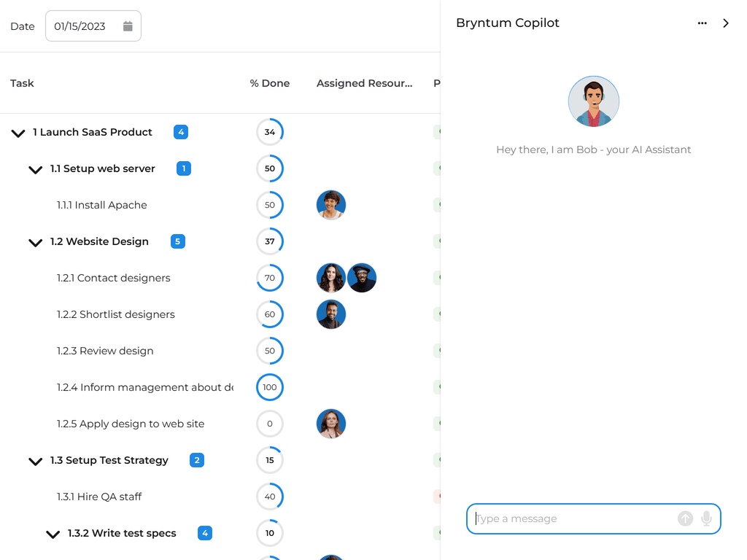Open the calendar date picker icon
Viewport: 747px width, 560px height.
[x=128, y=26]
